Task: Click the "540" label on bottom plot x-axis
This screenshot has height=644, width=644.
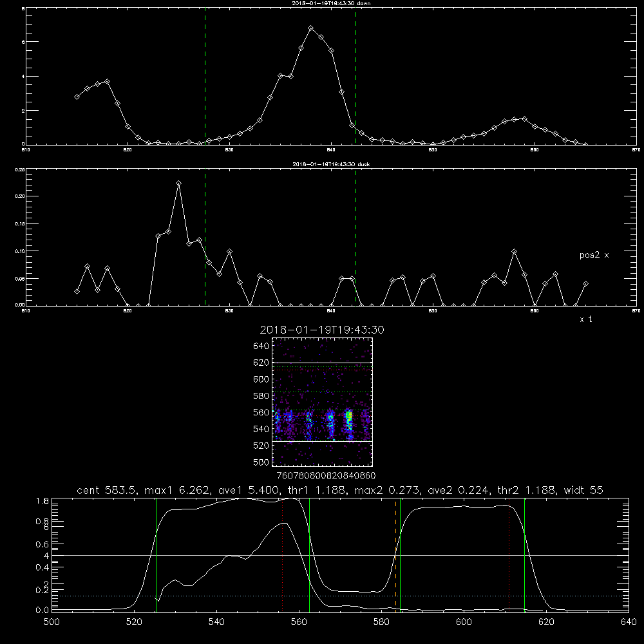Action: pos(216,622)
